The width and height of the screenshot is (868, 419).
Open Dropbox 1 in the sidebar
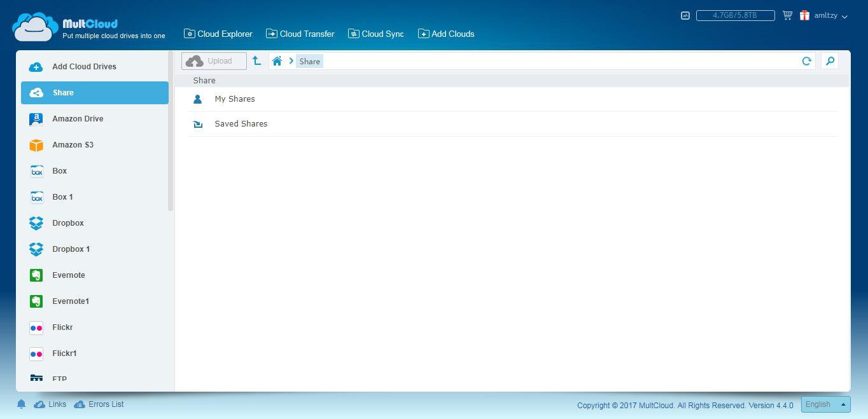pos(95,249)
